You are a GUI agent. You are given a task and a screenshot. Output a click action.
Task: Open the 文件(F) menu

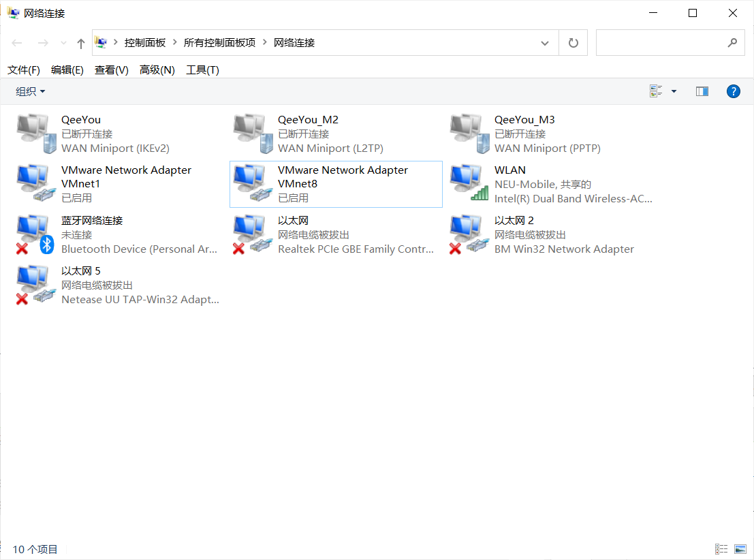tap(24, 70)
